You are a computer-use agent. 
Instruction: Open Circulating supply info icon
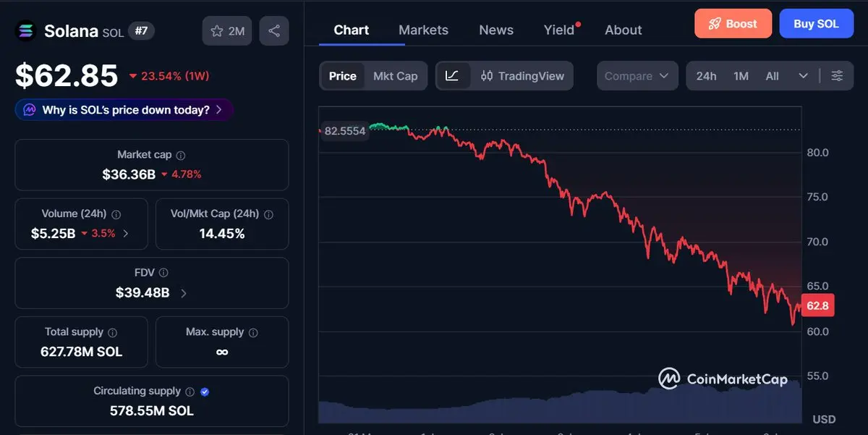coord(190,392)
